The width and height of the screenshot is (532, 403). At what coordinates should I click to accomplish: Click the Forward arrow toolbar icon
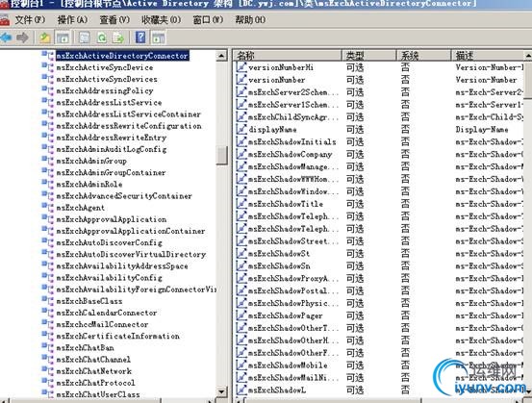[22, 38]
